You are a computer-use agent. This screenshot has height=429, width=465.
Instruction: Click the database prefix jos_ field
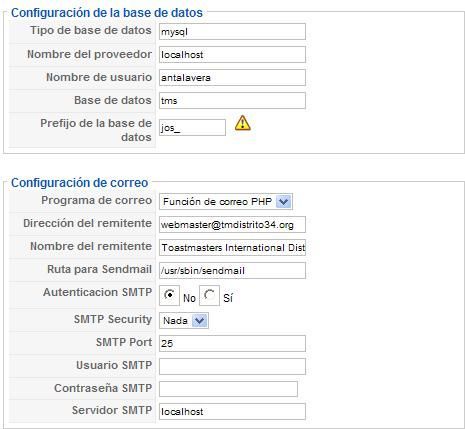point(192,128)
